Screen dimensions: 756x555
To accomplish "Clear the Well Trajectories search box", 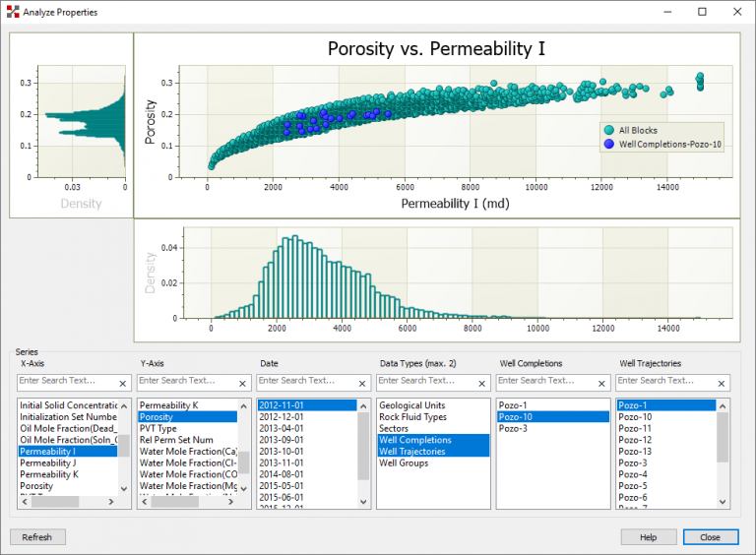I will [723, 383].
